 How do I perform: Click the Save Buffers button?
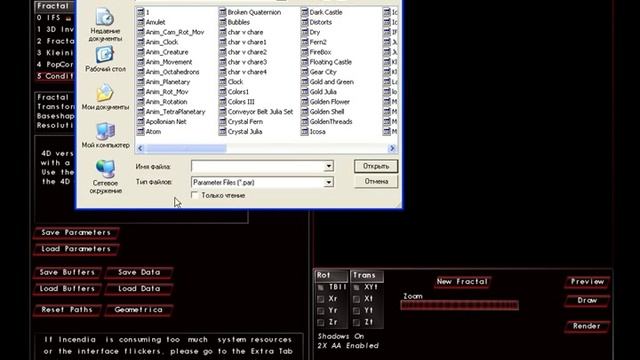click(x=67, y=272)
